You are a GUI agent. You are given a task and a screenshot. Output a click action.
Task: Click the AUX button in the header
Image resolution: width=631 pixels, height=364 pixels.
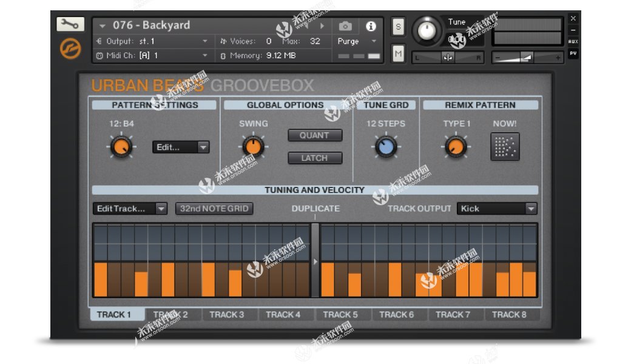pyautogui.click(x=573, y=41)
